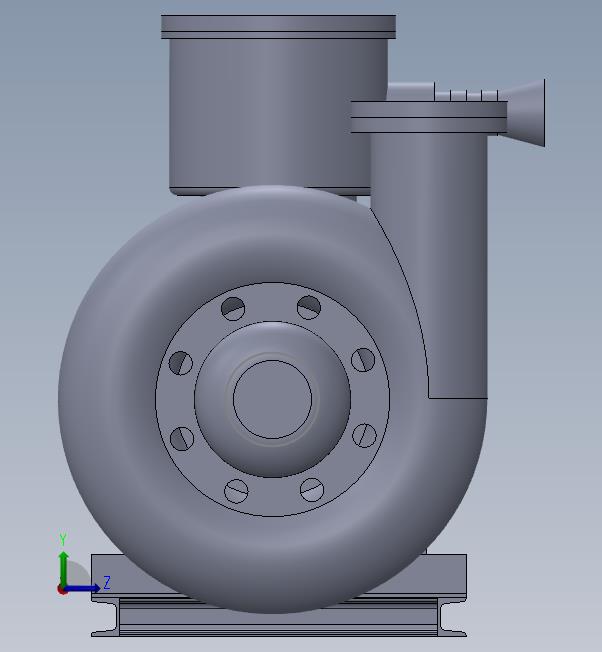Viewport: 602px width, 652px height.
Task: Select the central bore circle of the pump
Action: click(x=272, y=400)
